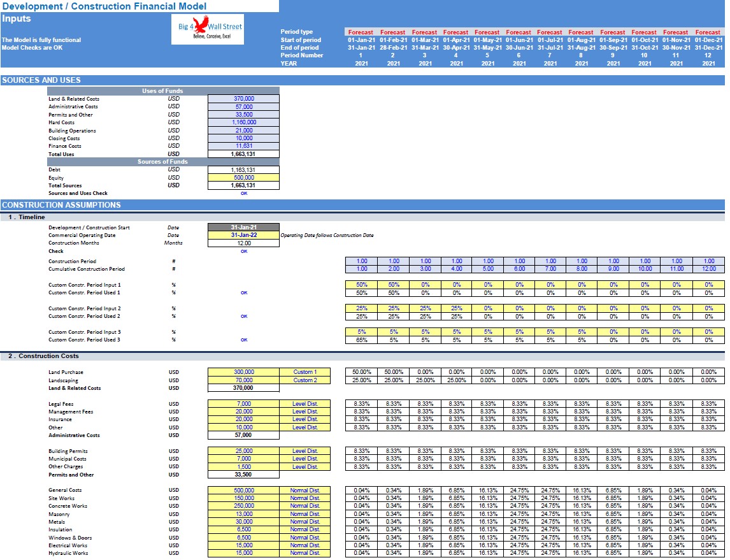Select Finance Costs value 11,631
The height and width of the screenshot is (560, 730).
[243, 146]
